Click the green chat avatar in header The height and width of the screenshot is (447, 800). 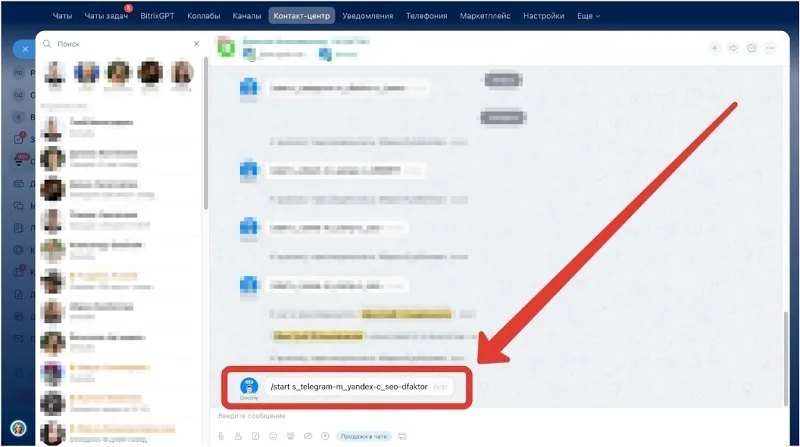(x=227, y=48)
